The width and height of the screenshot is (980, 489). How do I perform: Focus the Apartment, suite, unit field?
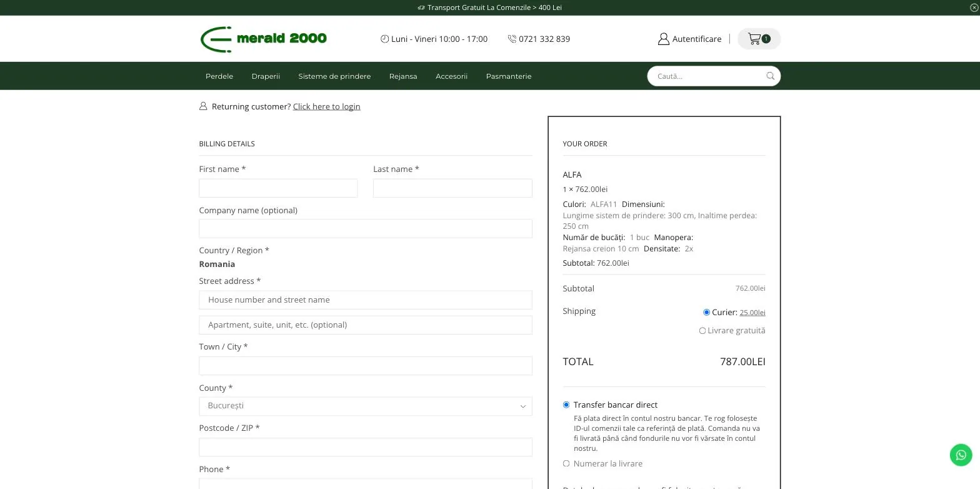coord(366,325)
